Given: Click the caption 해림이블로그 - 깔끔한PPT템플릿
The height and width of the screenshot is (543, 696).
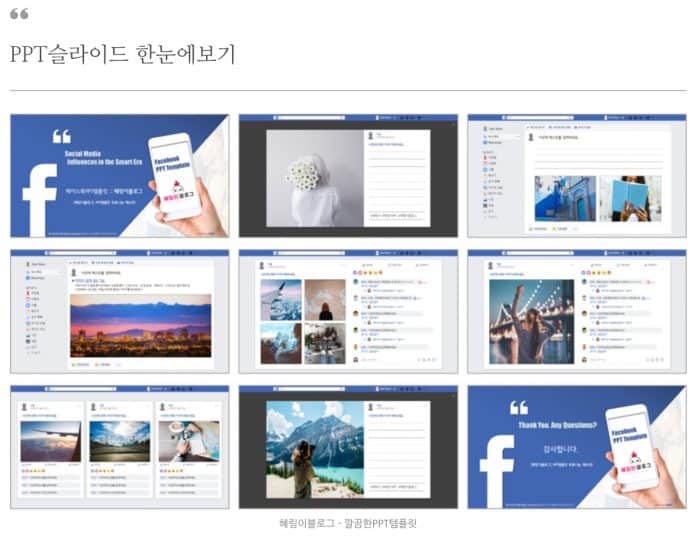Looking at the screenshot, I should tap(348, 523).
